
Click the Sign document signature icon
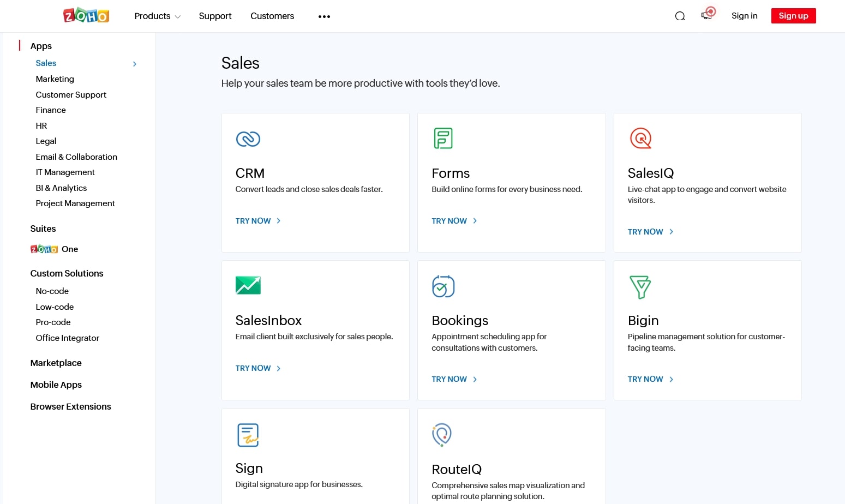248,435
